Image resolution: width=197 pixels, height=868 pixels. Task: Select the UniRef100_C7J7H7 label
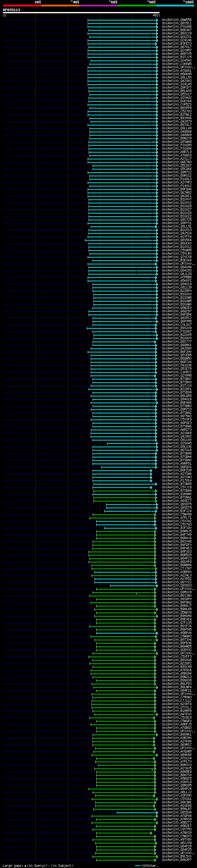[x=176, y=569]
